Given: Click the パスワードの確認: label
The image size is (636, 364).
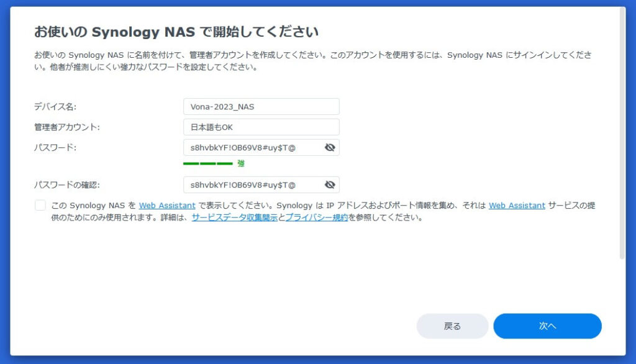Looking at the screenshot, I should click(x=67, y=184).
